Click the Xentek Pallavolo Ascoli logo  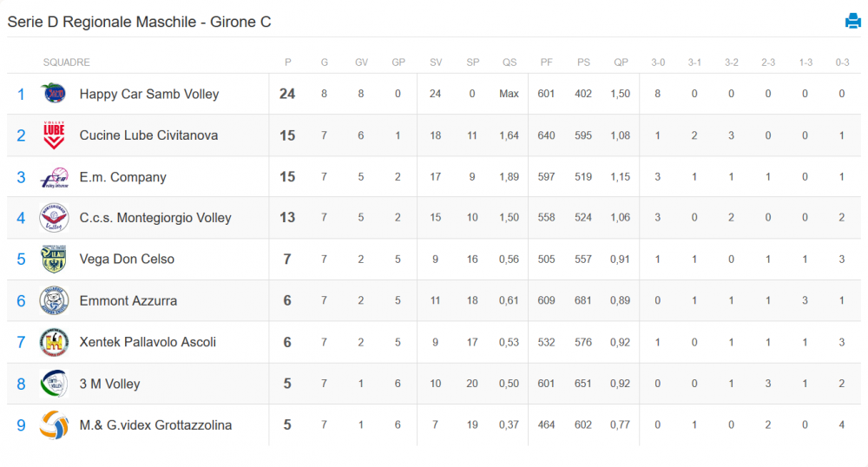(x=54, y=342)
